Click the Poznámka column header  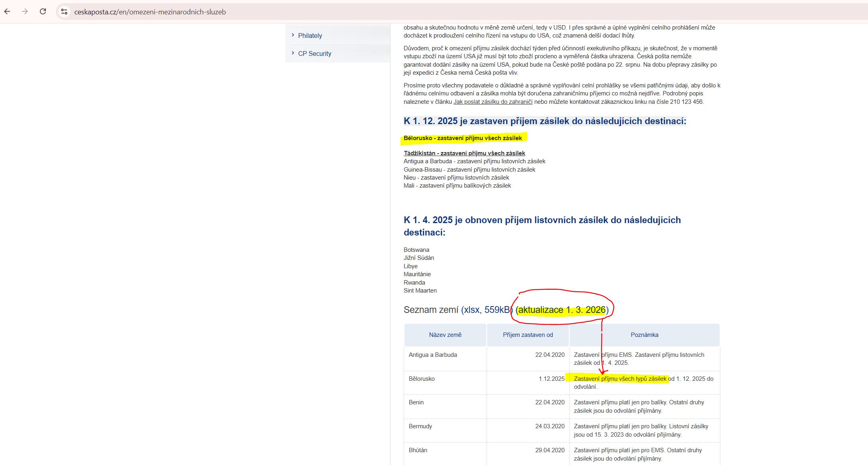pos(644,335)
